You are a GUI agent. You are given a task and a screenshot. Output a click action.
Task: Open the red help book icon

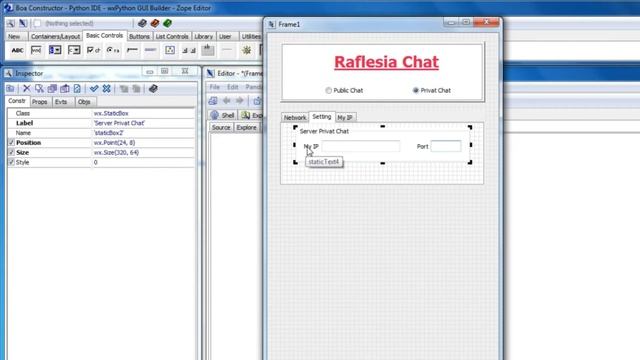pos(155,23)
